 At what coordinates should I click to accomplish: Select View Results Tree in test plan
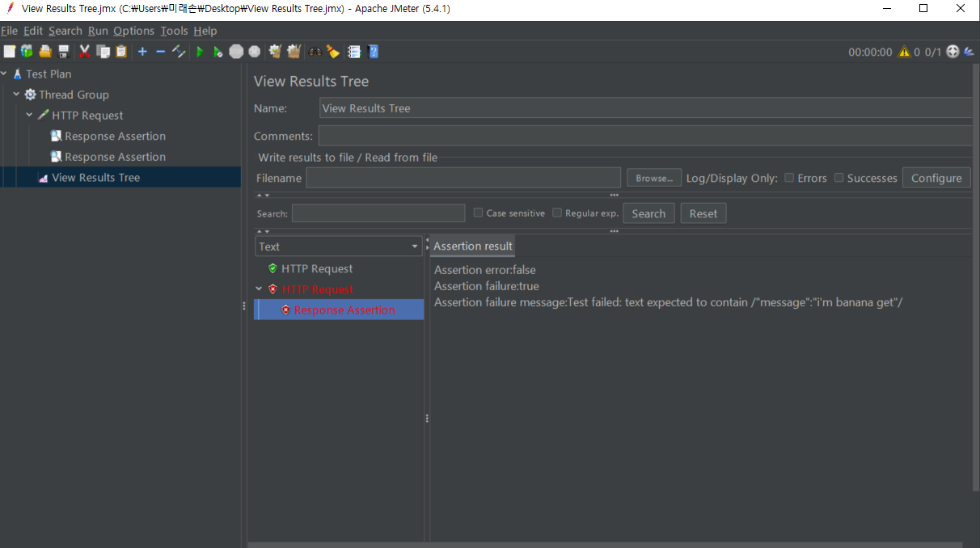[x=95, y=178]
